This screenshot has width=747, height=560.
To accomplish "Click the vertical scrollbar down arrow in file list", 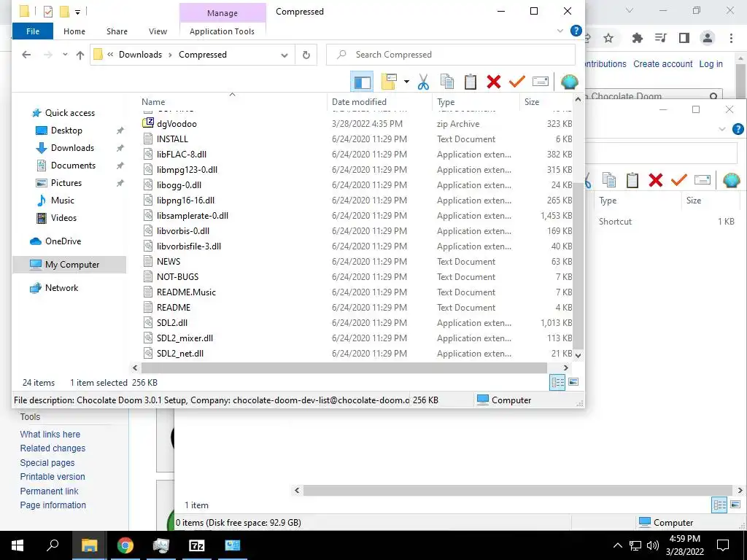I will 578,355.
